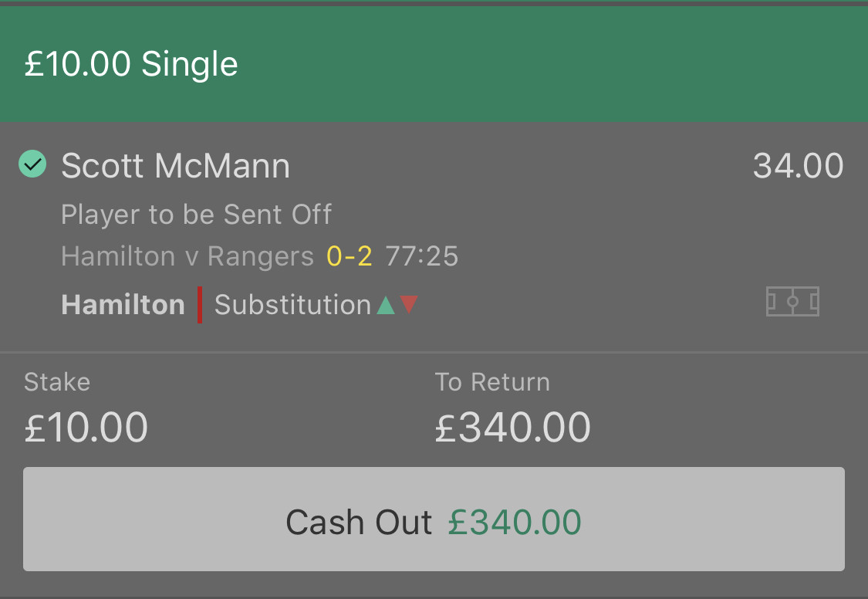The width and height of the screenshot is (868, 599).
Task: Click the green substitution up arrow
Action: (386, 305)
